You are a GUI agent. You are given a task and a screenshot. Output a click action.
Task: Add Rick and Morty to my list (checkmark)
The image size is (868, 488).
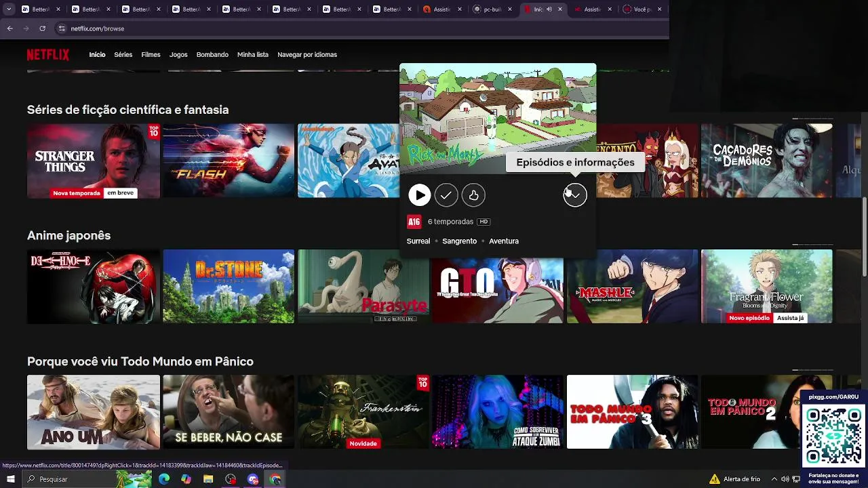446,195
